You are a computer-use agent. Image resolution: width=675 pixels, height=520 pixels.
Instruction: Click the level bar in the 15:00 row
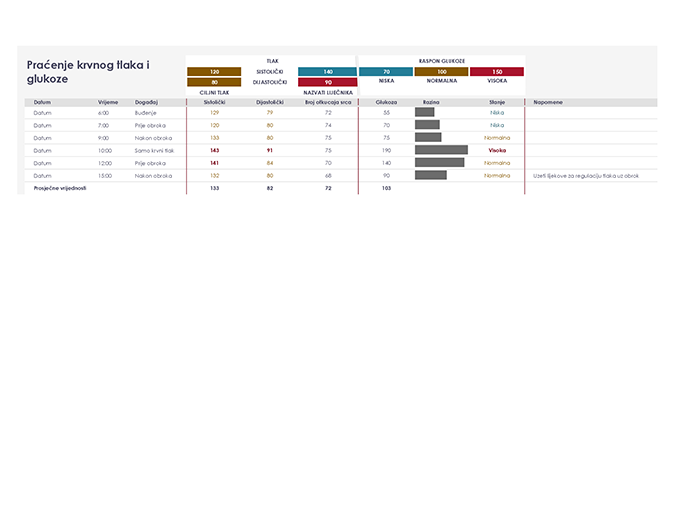(x=431, y=175)
